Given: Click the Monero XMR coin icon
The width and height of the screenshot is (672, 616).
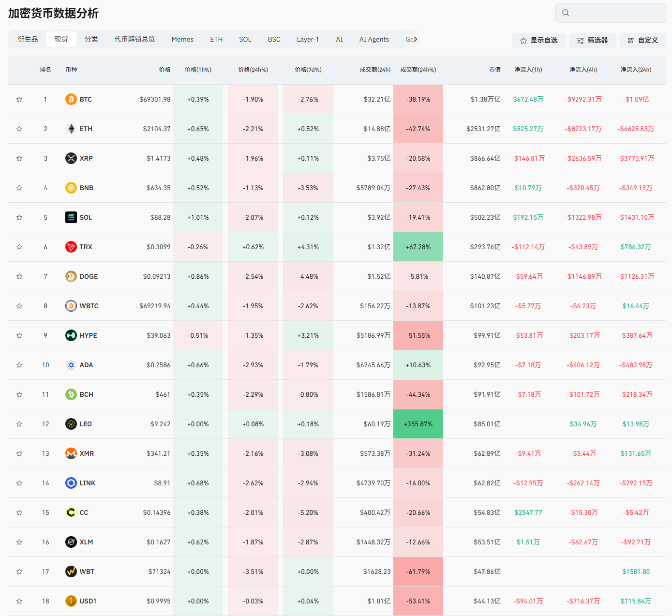Looking at the screenshot, I should (x=71, y=453).
